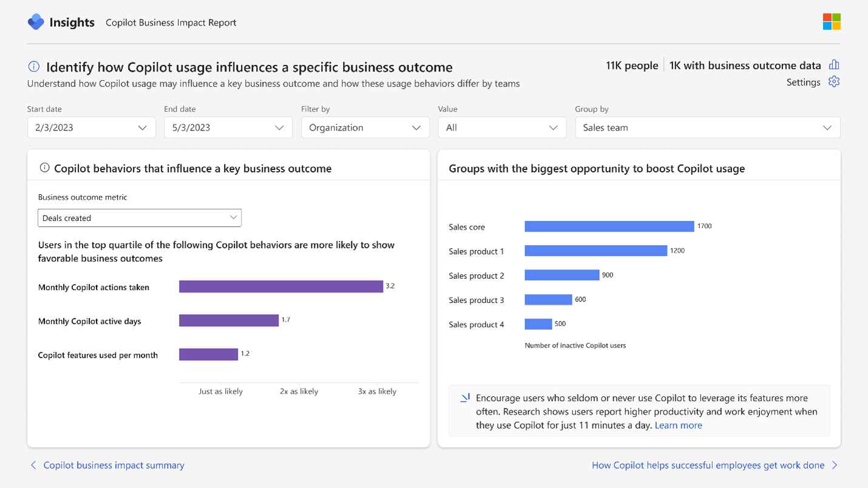Go to Copilot business impact summary
This screenshot has width=868, height=488.
(x=114, y=465)
